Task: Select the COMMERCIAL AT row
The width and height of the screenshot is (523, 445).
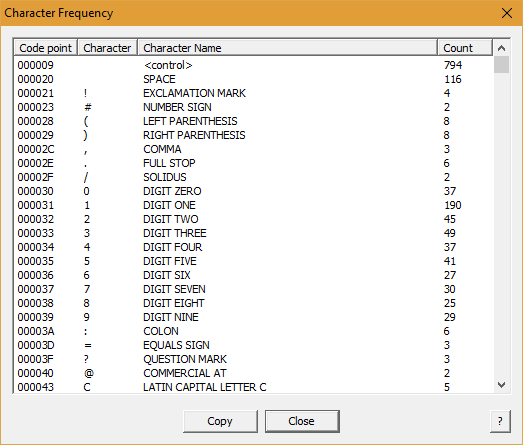Action: [x=253, y=373]
